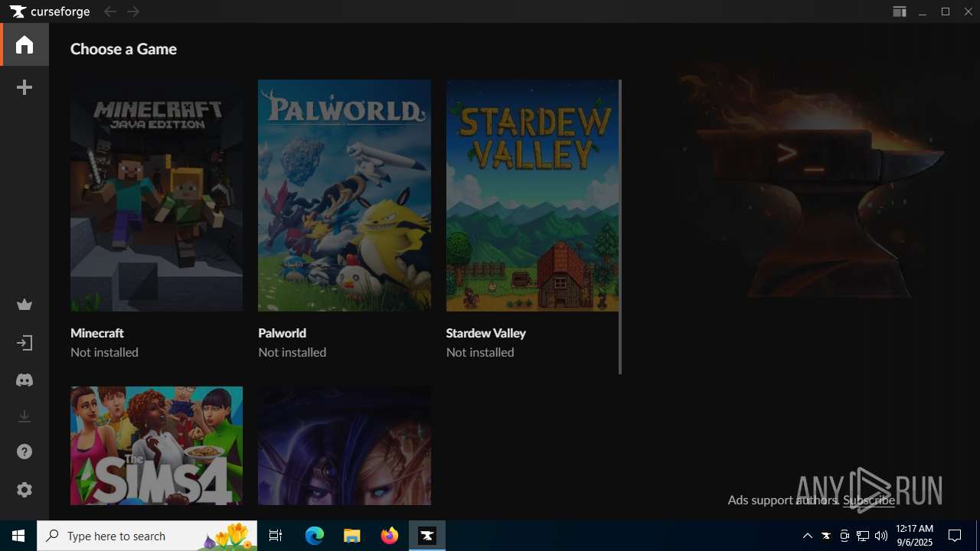Open the Windows notification center
980x551 pixels.
pos(955,536)
